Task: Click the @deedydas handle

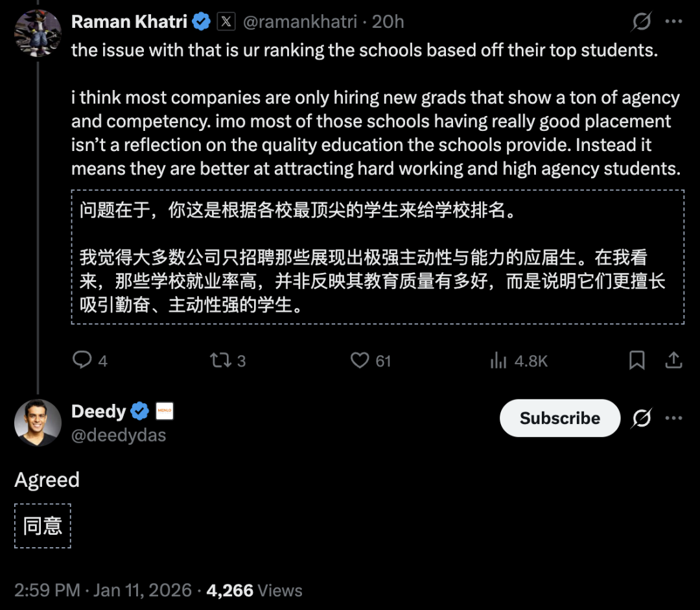Action: [119, 436]
